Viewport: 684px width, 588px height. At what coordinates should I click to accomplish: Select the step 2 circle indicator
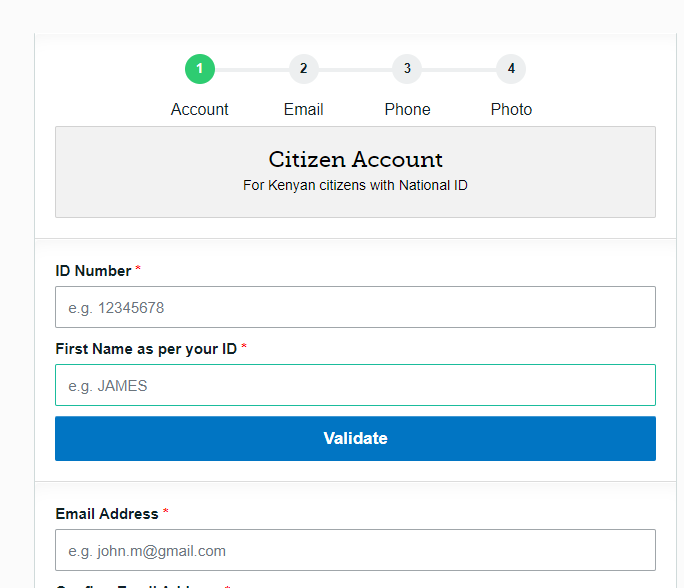pos(303,69)
